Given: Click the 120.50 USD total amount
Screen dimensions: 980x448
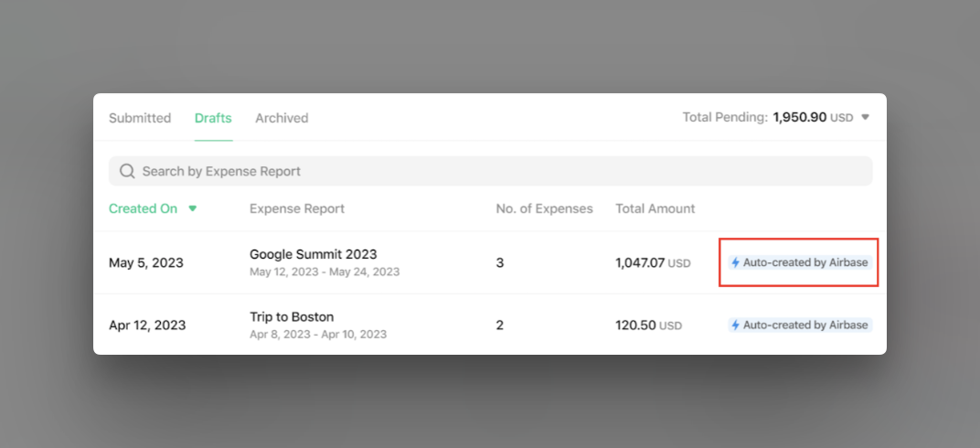Looking at the screenshot, I should (649, 325).
